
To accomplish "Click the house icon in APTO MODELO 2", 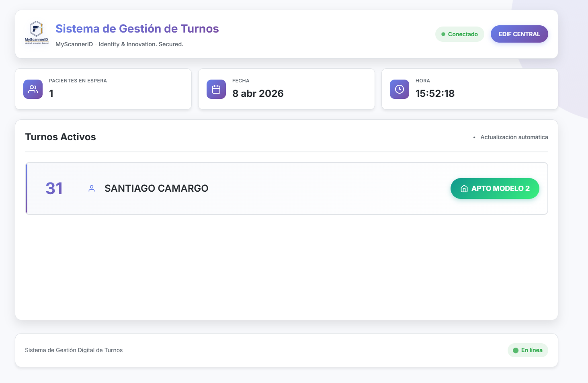I will 464,188.
